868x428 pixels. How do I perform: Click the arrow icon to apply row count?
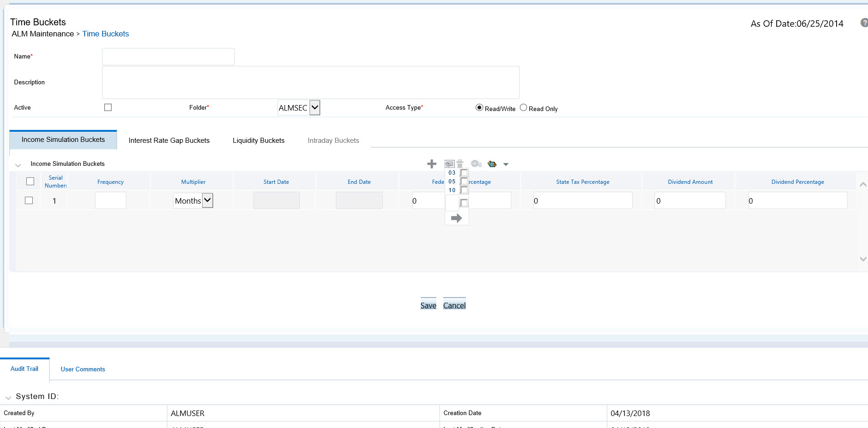[456, 218]
